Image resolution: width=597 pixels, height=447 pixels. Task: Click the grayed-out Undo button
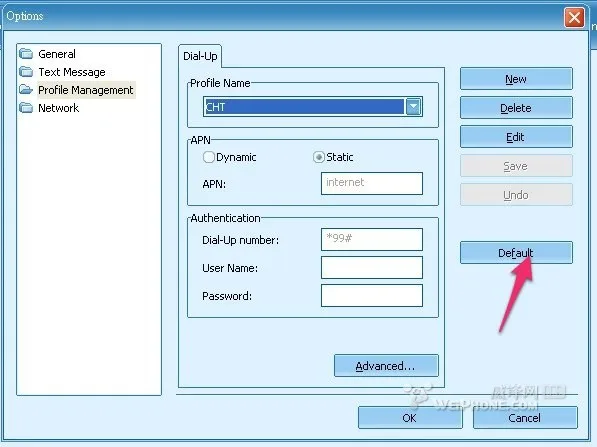click(516, 195)
